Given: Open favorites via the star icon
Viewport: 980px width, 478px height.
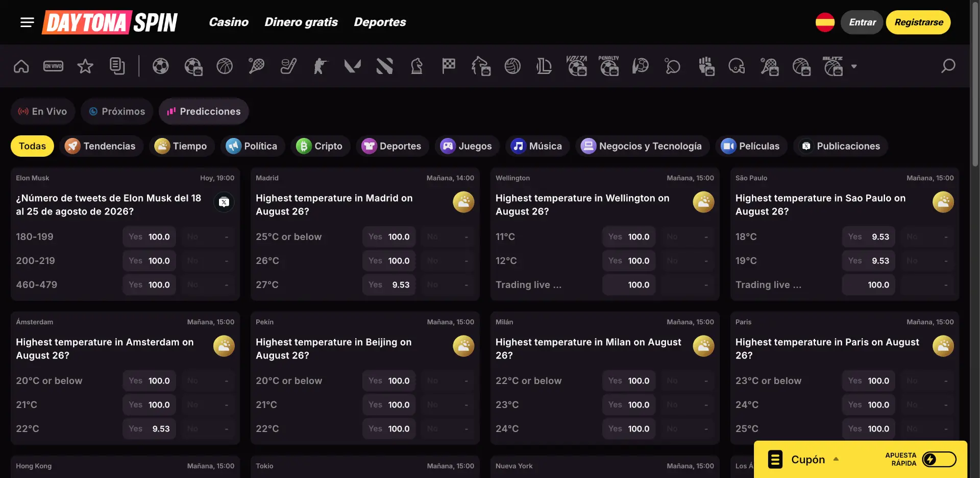Looking at the screenshot, I should point(85,66).
